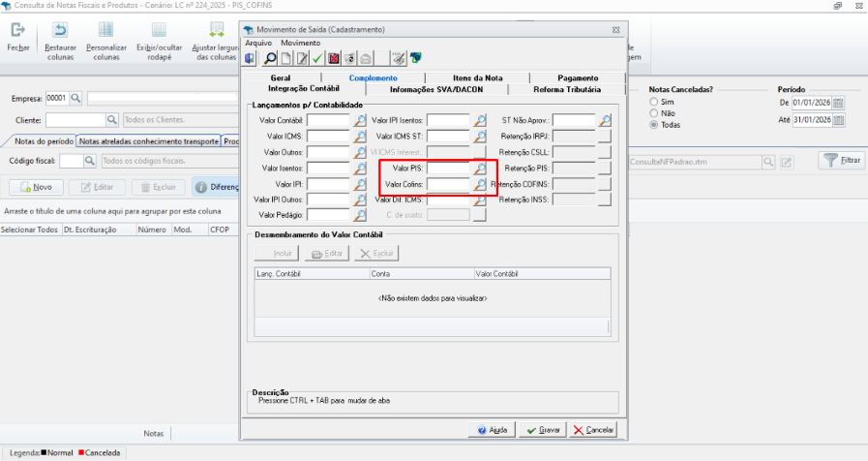Click the magnifier search icon in dialog toolbar
The image size is (868, 461).
[x=270, y=58]
